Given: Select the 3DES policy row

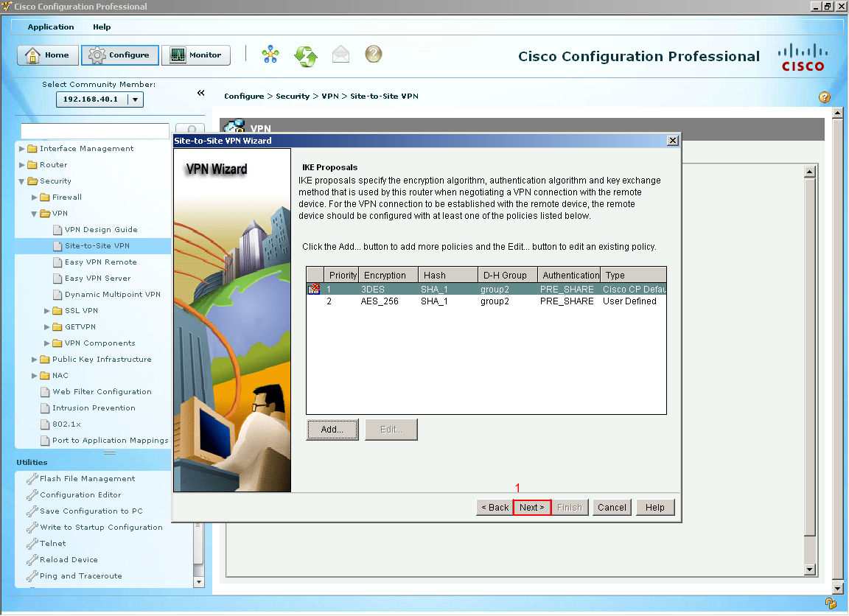Looking at the screenshot, I should (486, 290).
